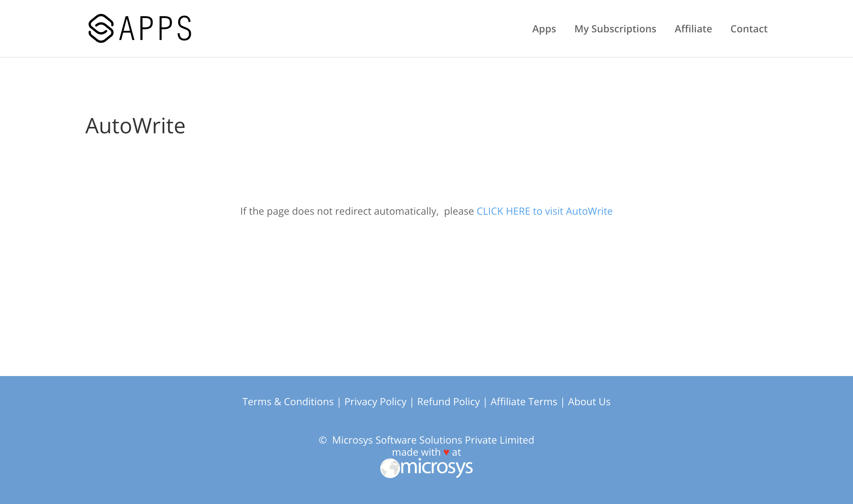This screenshot has width=853, height=504.
Task: Click CLICK HERE to visit AutoWrite
Action: 544,211
